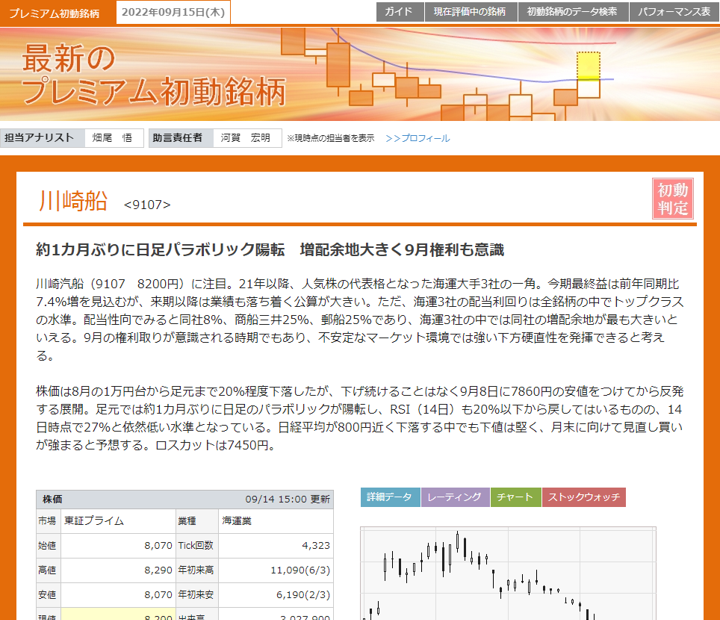
Task: Click the 高値 8,290 value
Action: click(x=118, y=570)
